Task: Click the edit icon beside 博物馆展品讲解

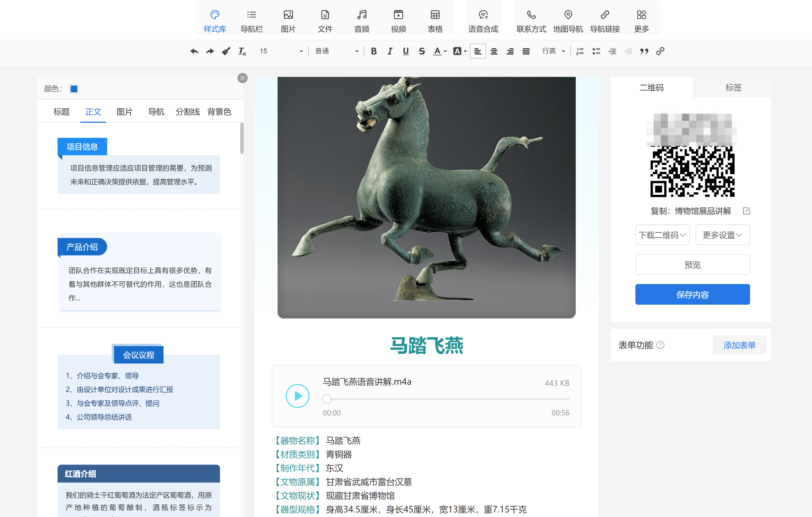Action: [746, 211]
